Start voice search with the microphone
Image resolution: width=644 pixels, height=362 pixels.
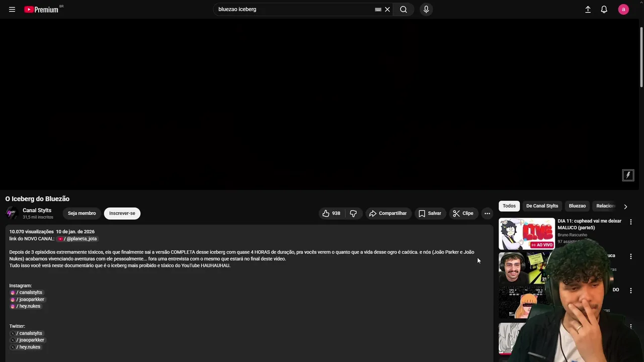[x=426, y=9]
